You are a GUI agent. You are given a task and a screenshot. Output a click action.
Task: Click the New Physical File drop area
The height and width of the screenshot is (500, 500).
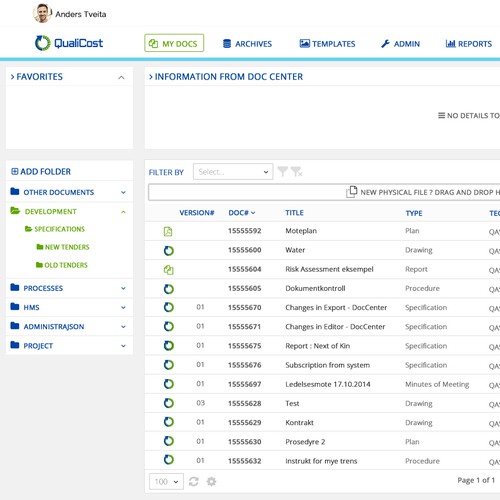[x=324, y=192]
